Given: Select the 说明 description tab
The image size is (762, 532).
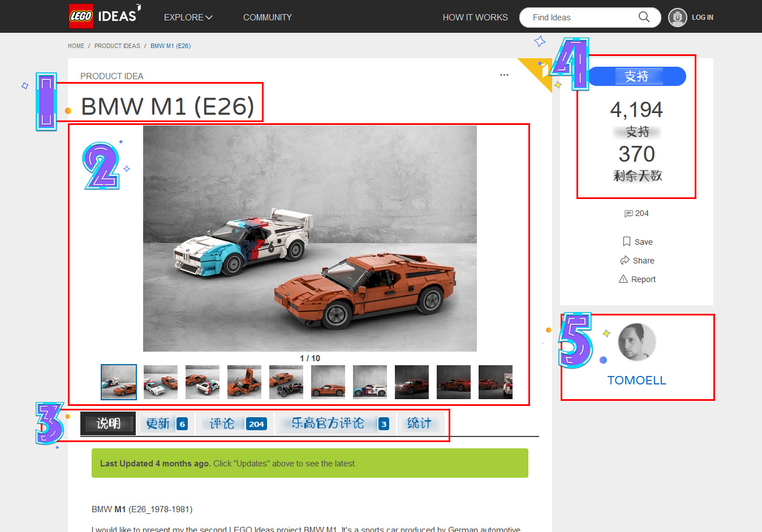Looking at the screenshot, I should 108,423.
